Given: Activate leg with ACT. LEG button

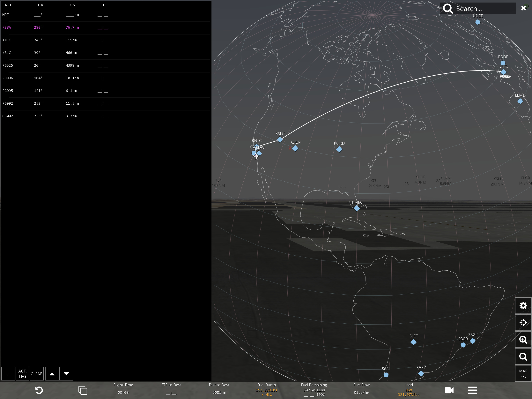Looking at the screenshot, I should [x=22, y=373].
